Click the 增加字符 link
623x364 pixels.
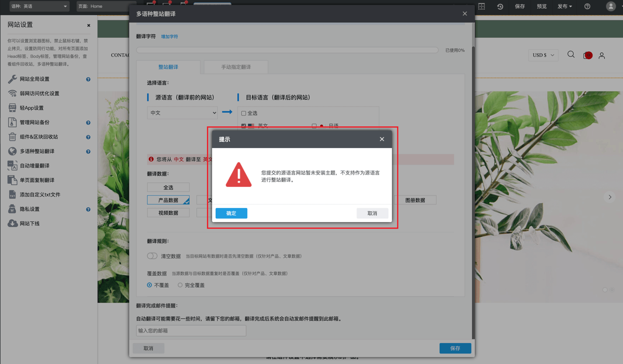[x=169, y=37]
